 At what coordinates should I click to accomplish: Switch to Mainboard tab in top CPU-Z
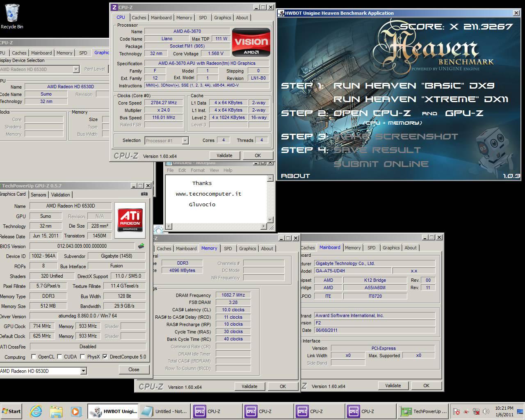(x=161, y=18)
